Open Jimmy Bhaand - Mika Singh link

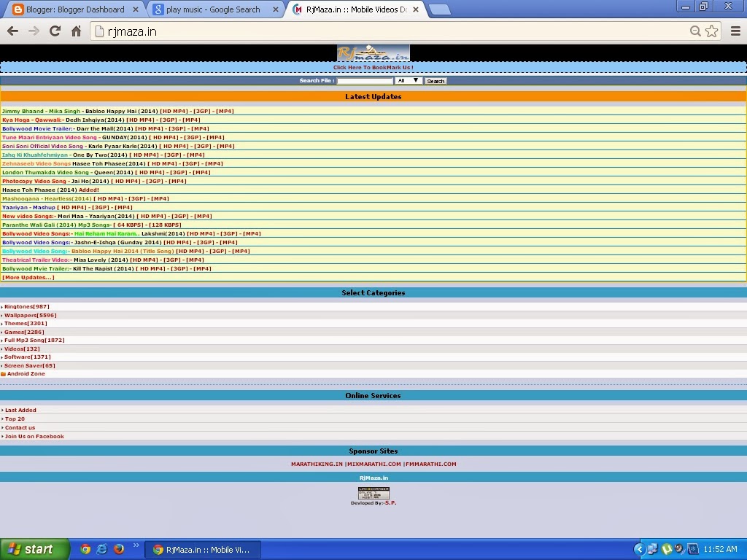click(41, 111)
